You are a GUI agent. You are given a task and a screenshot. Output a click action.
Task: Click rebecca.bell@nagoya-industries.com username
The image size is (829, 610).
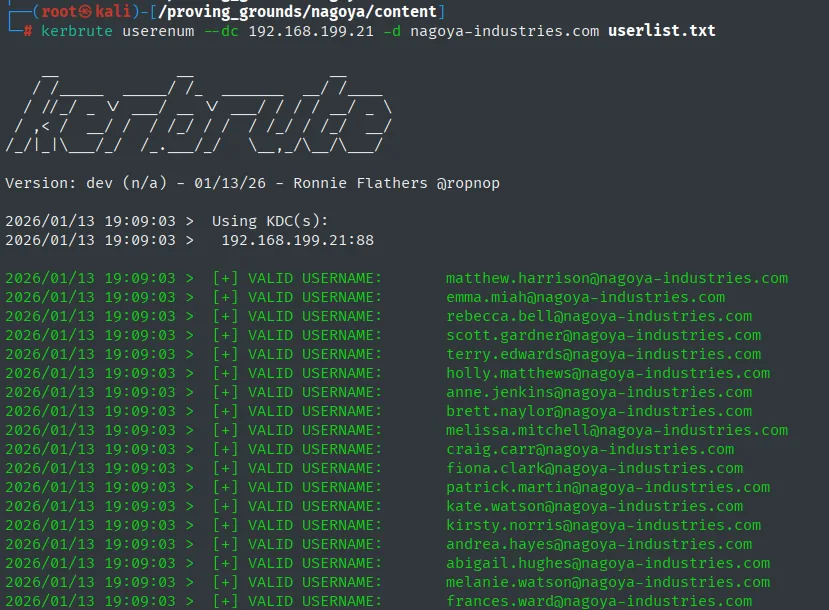pyautogui.click(x=599, y=316)
